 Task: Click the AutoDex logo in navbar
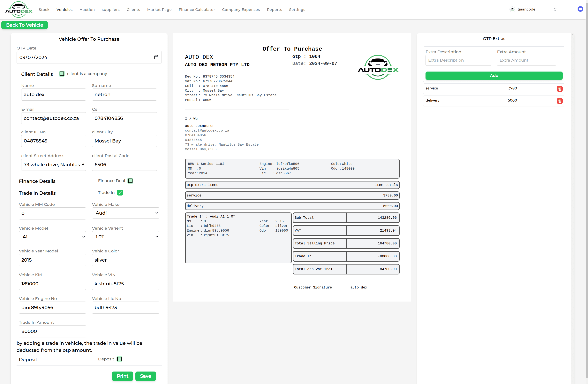19,9
